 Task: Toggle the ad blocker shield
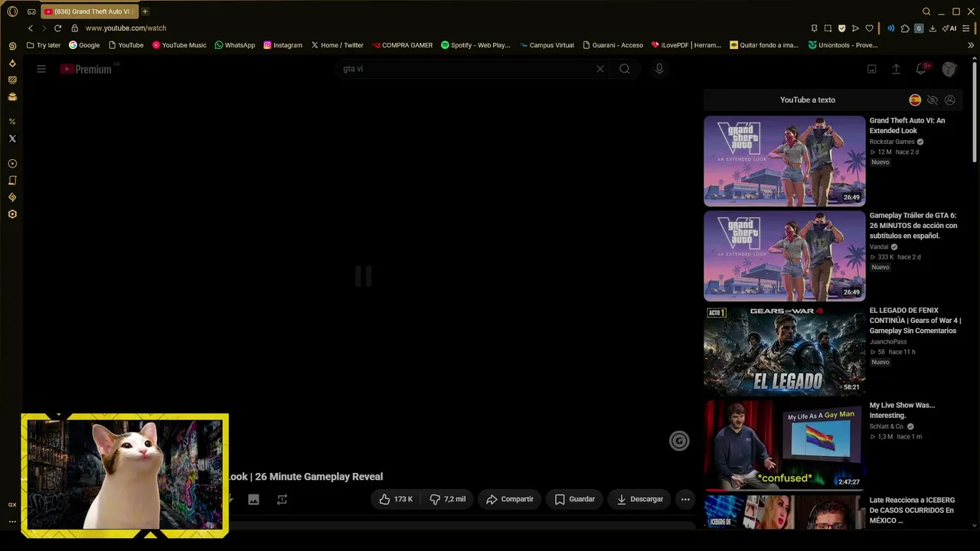point(841,28)
